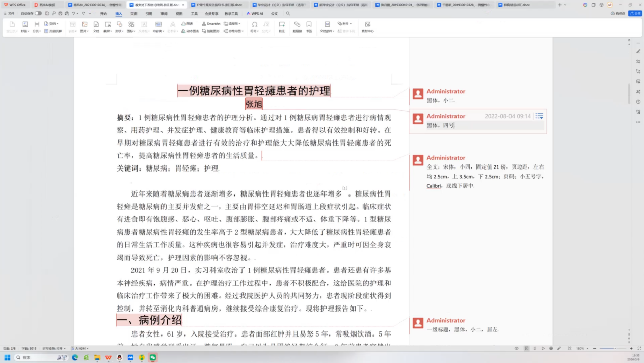Click the pen icon in right sidebar
Screen dimensions: 644x363
[638, 51]
